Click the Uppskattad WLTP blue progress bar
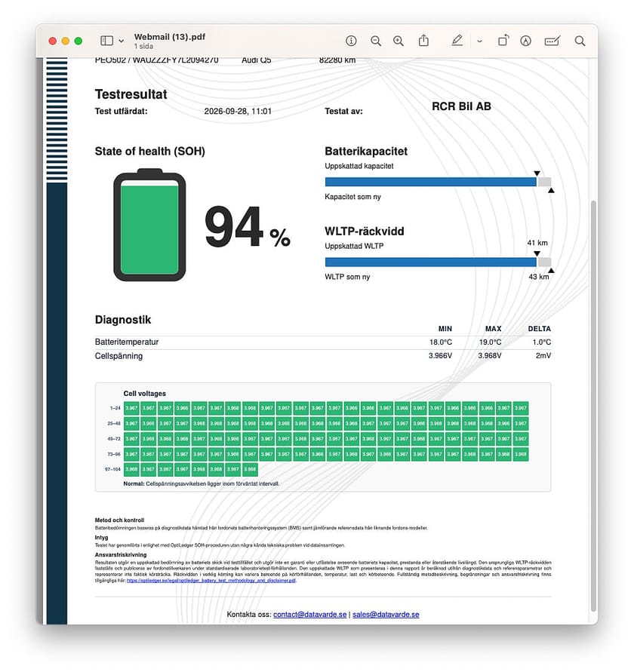Viewport: 634px width, 672px height. coord(431,262)
